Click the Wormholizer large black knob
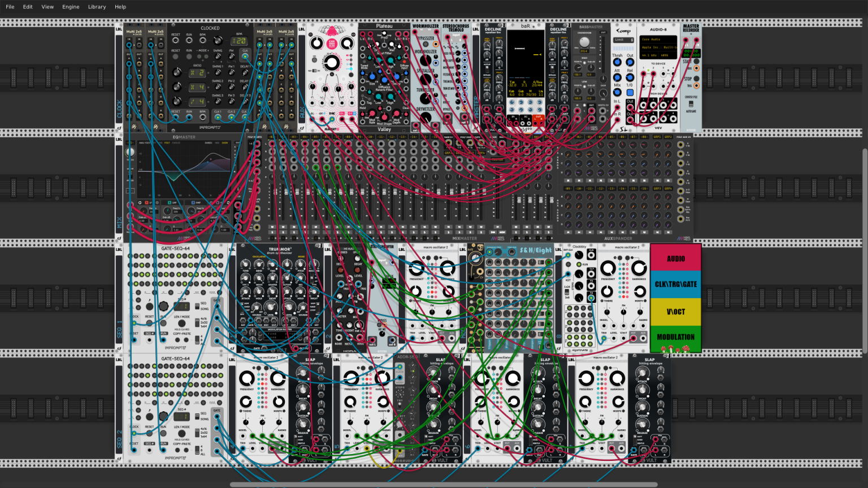868x488 pixels. 426,60
